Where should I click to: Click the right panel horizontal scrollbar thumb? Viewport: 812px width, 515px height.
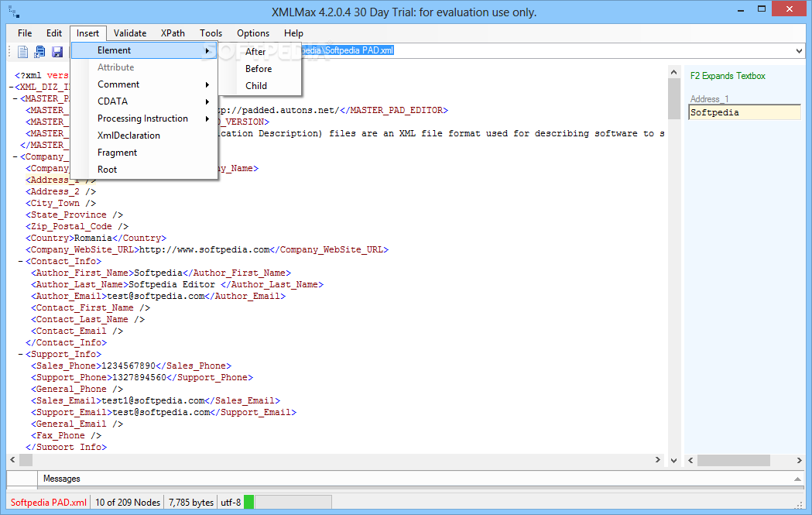(x=733, y=460)
